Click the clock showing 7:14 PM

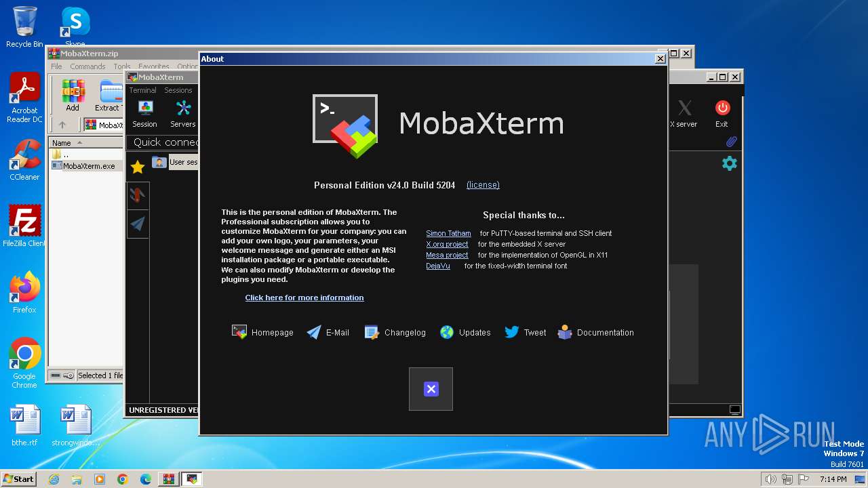(834, 479)
